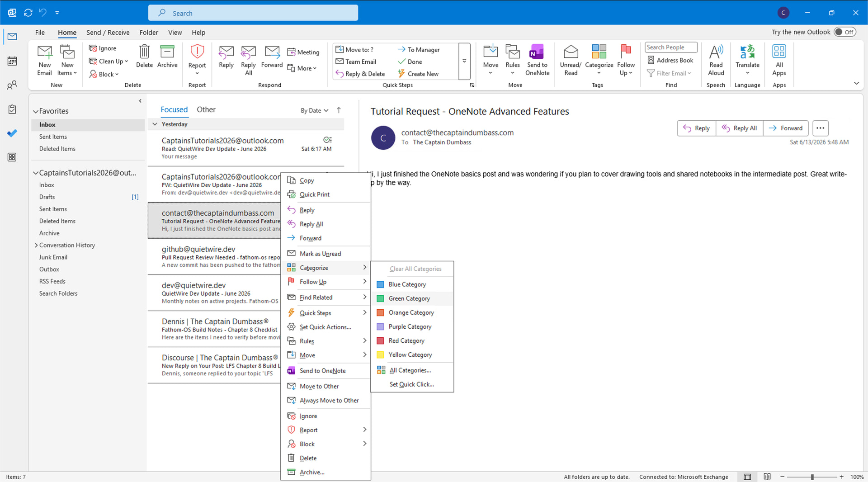Click Reply All button in reading pane
The height and width of the screenshot is (482, 868).
pyautogui.click(x=740, y=128)
